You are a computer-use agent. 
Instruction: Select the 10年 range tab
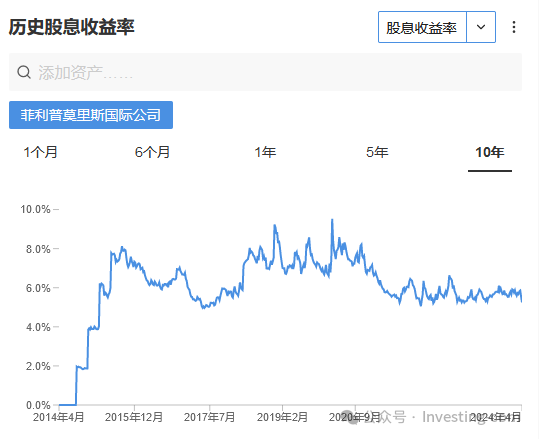coord(490,152)
